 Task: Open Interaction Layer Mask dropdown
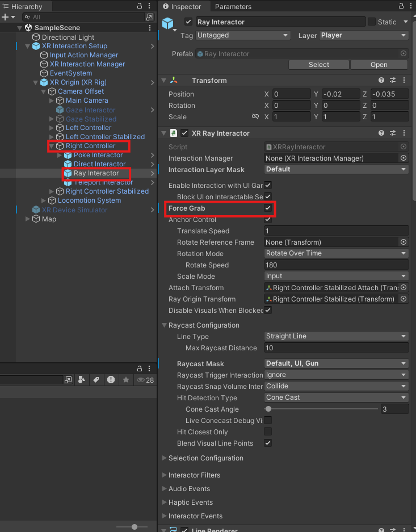[337, 169]
